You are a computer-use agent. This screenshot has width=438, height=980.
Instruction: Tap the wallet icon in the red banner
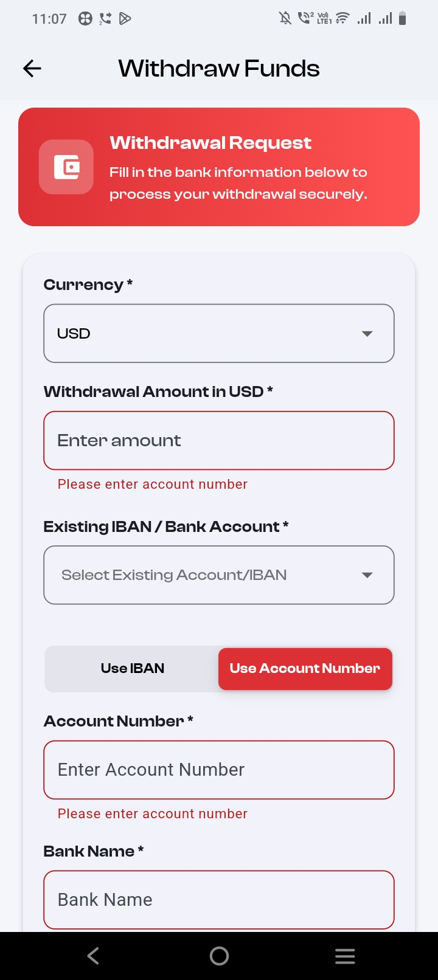pos(66,167)
